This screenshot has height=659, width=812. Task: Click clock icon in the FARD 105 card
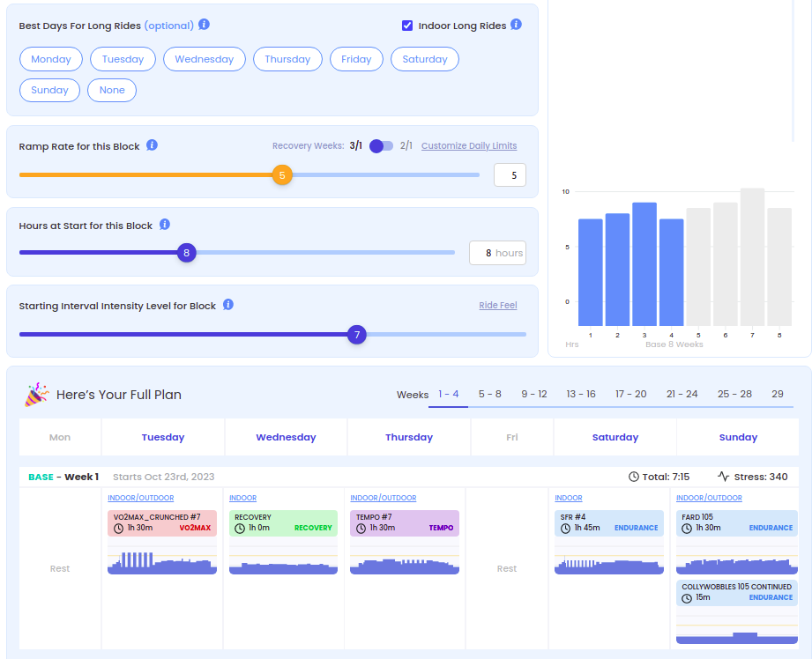point(687,528)
